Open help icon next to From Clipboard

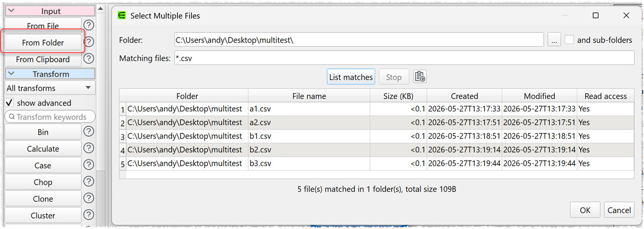click(x=89, y=59)
